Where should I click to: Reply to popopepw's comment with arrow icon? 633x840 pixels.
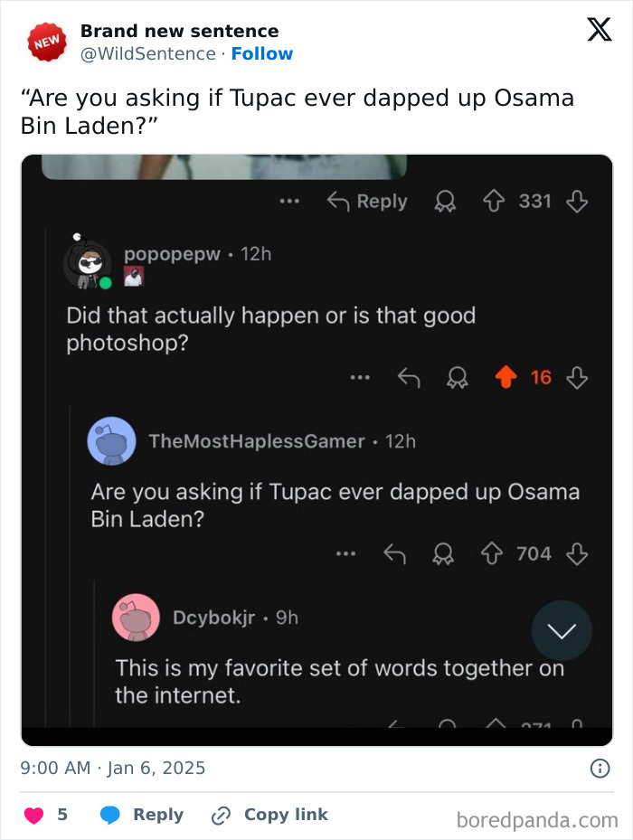(x=410, y=377)
